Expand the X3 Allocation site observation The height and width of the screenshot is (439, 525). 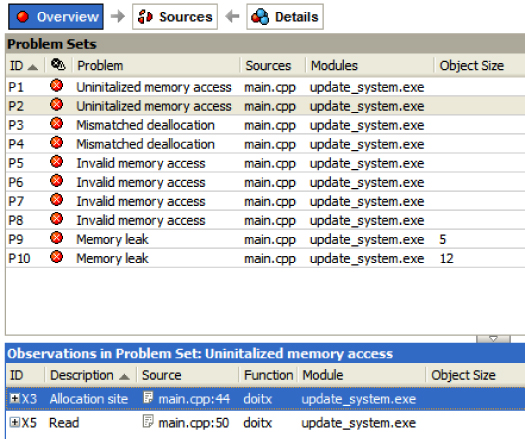coord(14,398)
